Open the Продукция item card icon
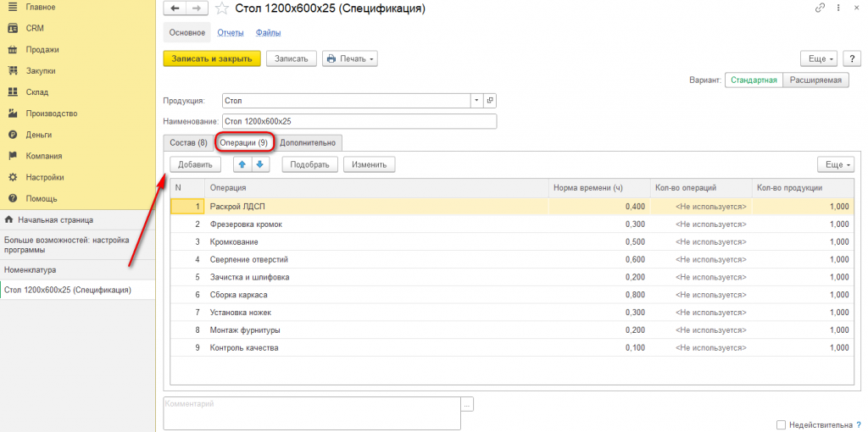Viewport: 868px width, 432px height. pyautogui.click(x=490, y=101)
